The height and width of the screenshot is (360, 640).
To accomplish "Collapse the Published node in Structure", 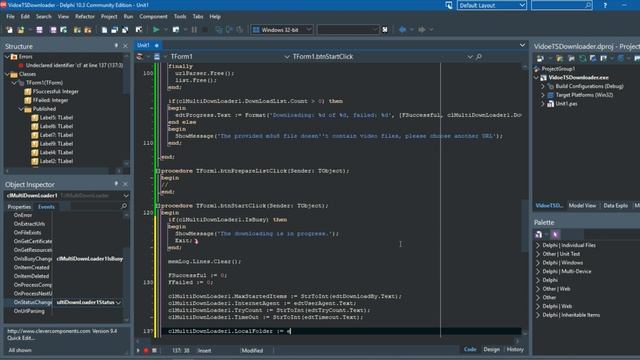I will coord(21,109).
